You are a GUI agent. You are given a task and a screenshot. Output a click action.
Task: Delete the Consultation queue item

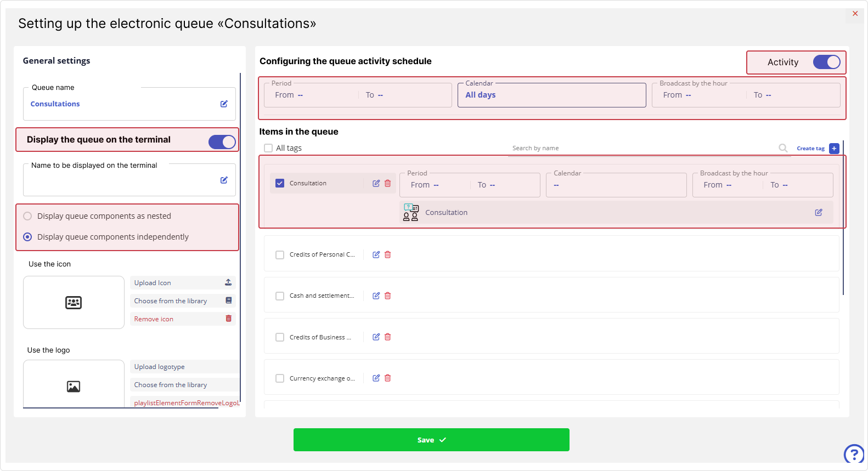[x=388, y=183]
